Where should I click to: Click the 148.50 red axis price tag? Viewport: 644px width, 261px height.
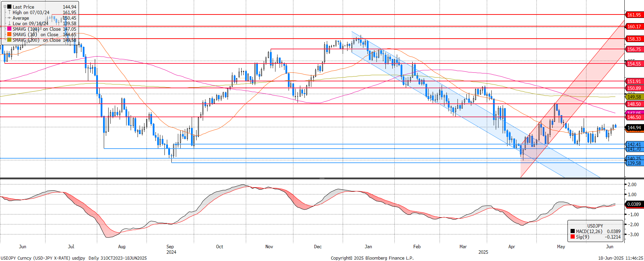(634, 104)
